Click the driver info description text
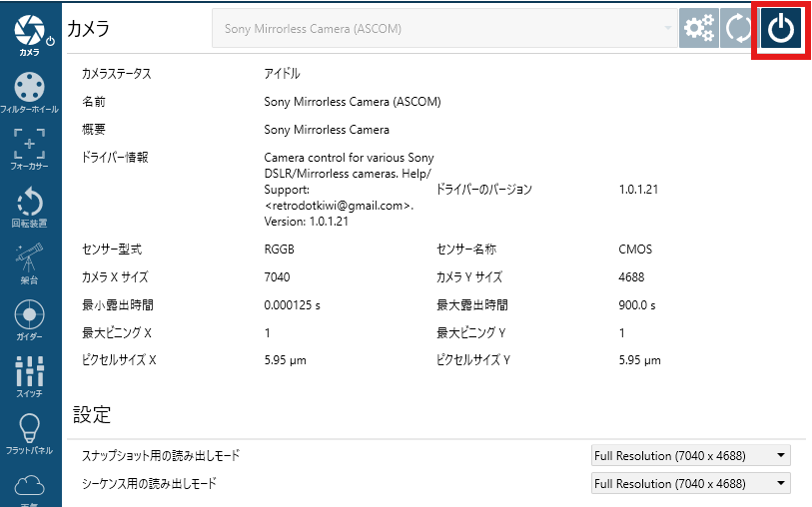This screenshot has width=812, height=507. (x=349, y=190)
